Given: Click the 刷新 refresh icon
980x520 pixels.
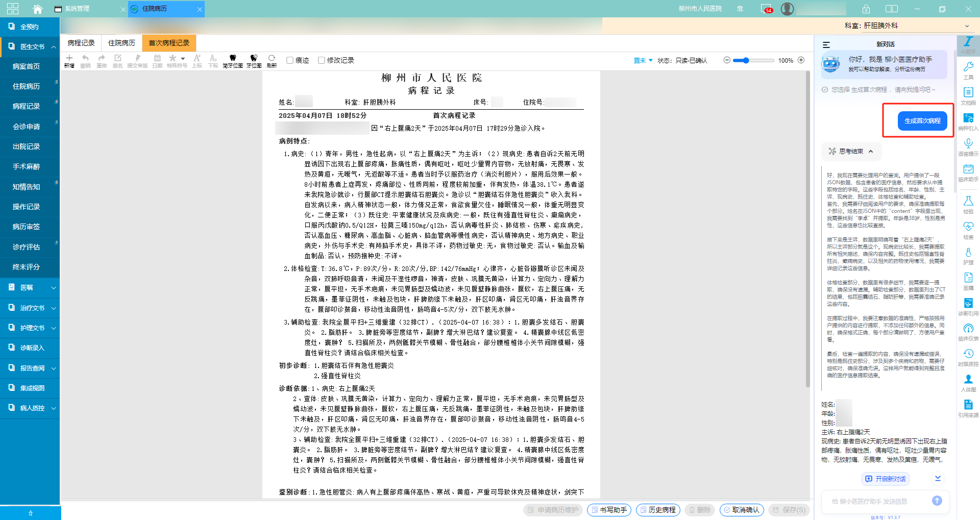Looking at the screenshot, I should pos(272,58).
